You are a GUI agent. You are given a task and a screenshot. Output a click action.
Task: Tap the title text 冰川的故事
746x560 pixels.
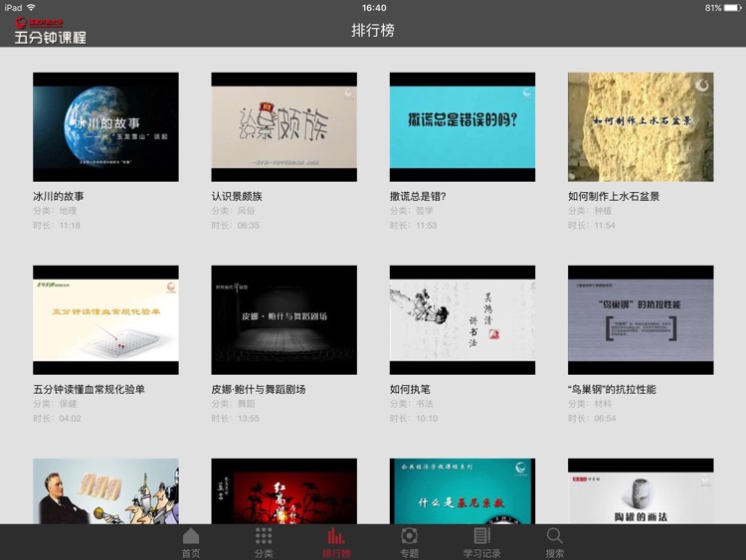58,196
